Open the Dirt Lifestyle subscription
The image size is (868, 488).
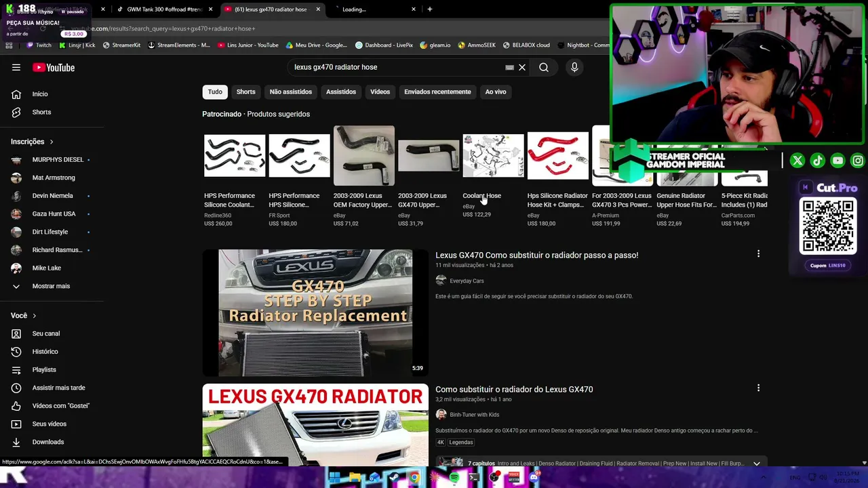pyautogui.click(x=52, y=232)
